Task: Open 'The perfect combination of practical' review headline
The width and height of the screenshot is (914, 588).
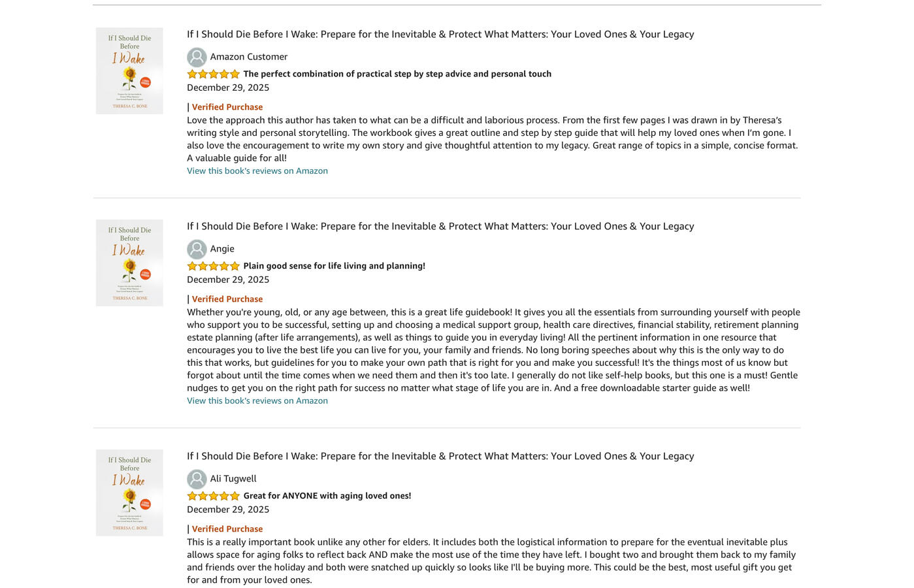Action: (x=397, y=74)
